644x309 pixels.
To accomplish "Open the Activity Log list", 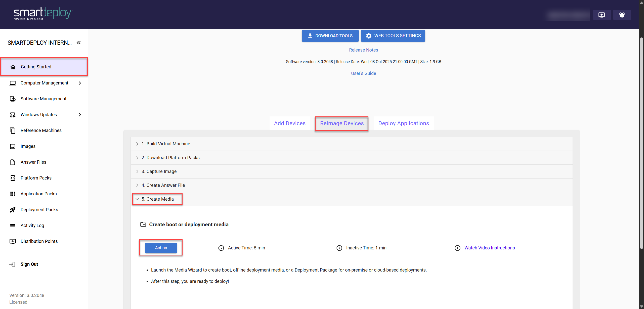I will pyautogui.click(x=32, y=226).
